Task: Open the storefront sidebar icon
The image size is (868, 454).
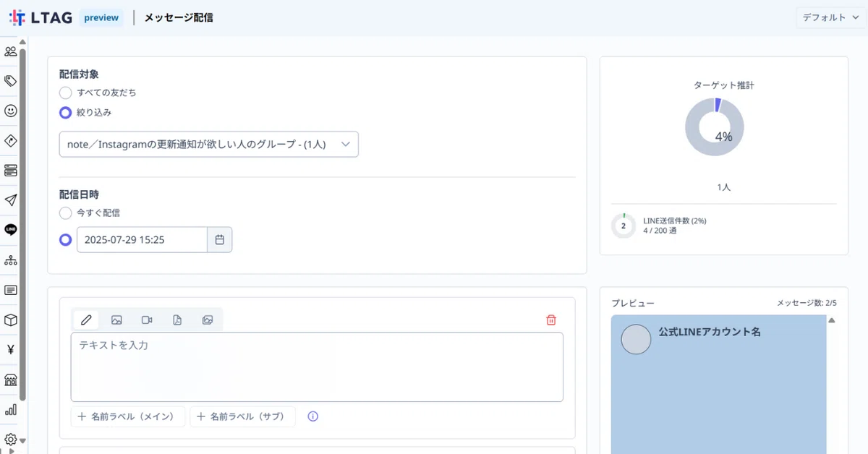Action: click(10, 380)
